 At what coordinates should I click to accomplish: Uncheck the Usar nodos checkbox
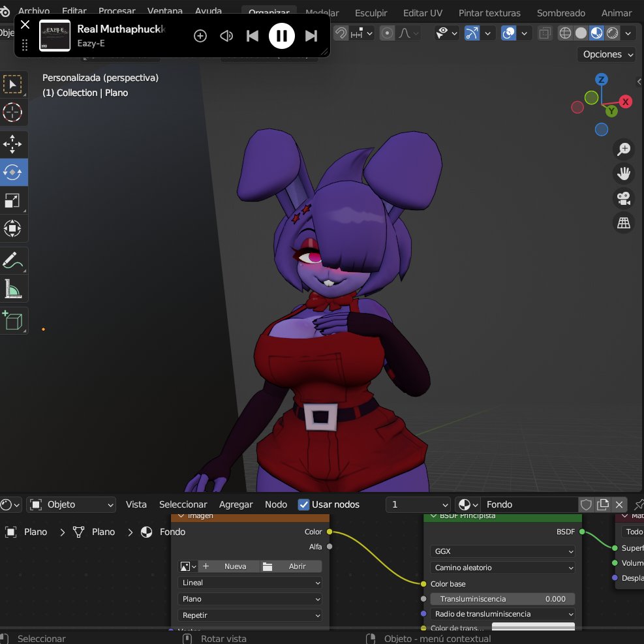click(303, 504)
